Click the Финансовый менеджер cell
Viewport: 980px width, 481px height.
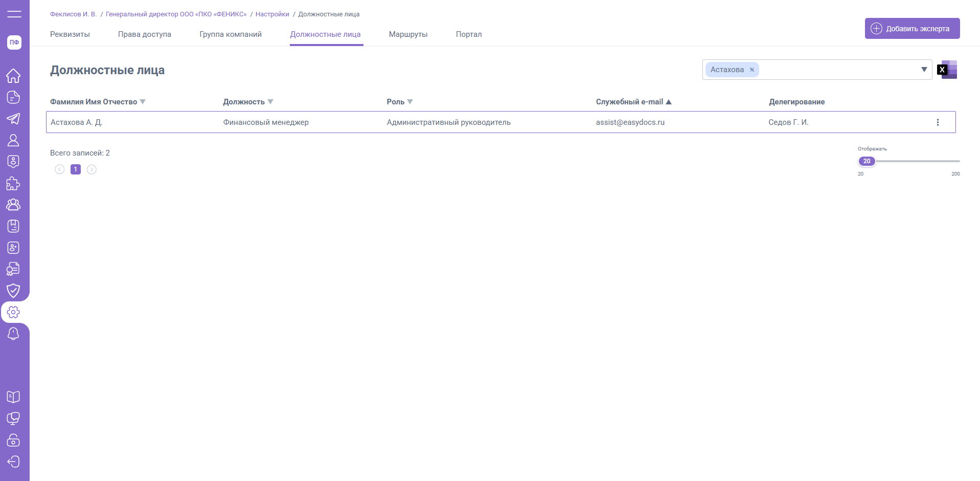pyautogui.click(x=266, y=122)
